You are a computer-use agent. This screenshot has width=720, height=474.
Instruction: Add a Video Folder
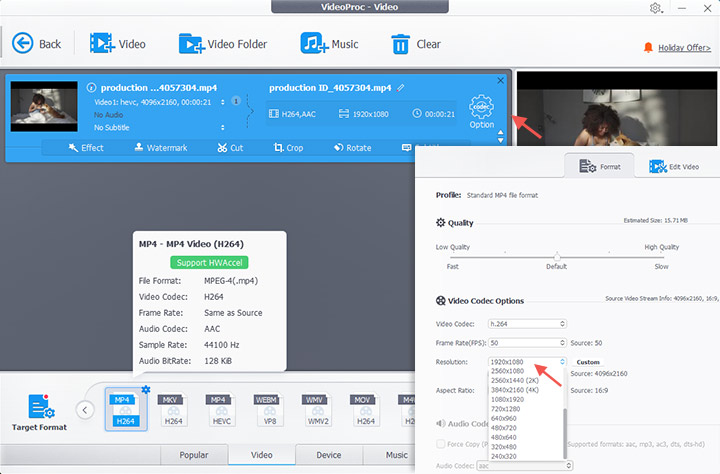click(x=223, y=44)
